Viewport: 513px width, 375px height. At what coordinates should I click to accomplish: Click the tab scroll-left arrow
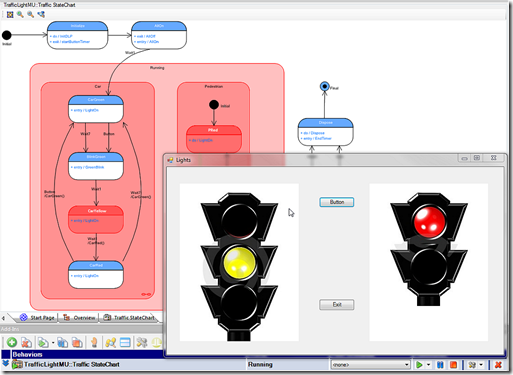(x=3, y=318)
